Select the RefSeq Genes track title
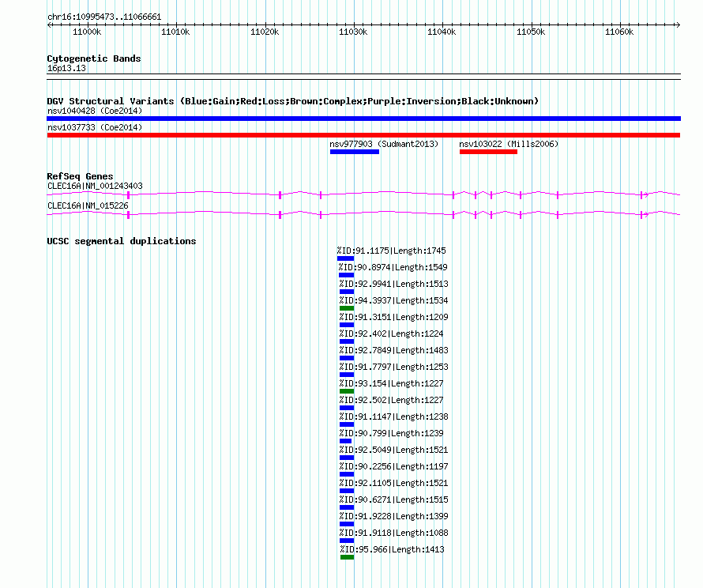The height and width of the screenshot is (588, 703). tap(81, 176)
